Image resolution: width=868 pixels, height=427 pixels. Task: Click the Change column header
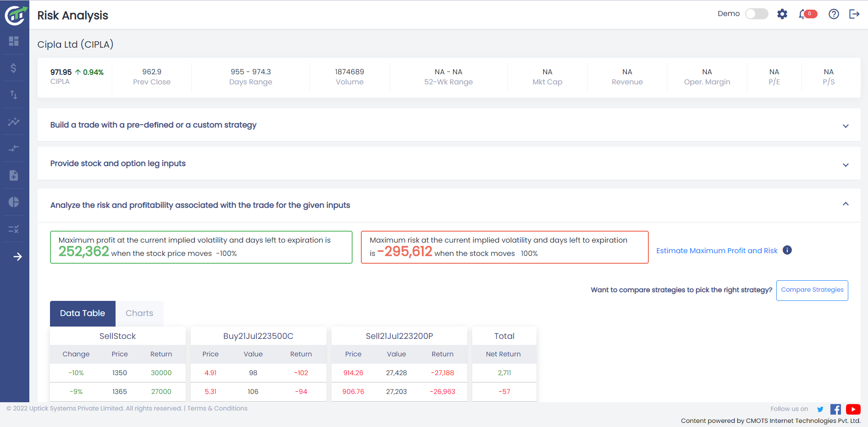76,354
